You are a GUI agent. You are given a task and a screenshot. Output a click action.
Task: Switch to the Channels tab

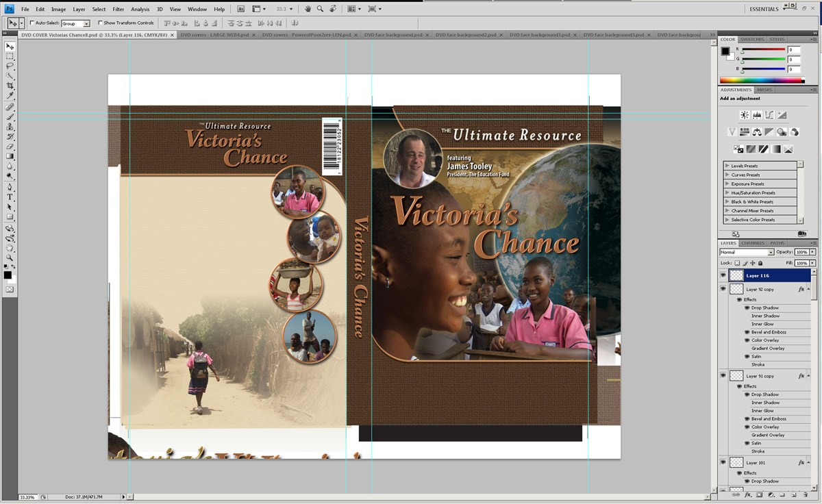point(752,243)
